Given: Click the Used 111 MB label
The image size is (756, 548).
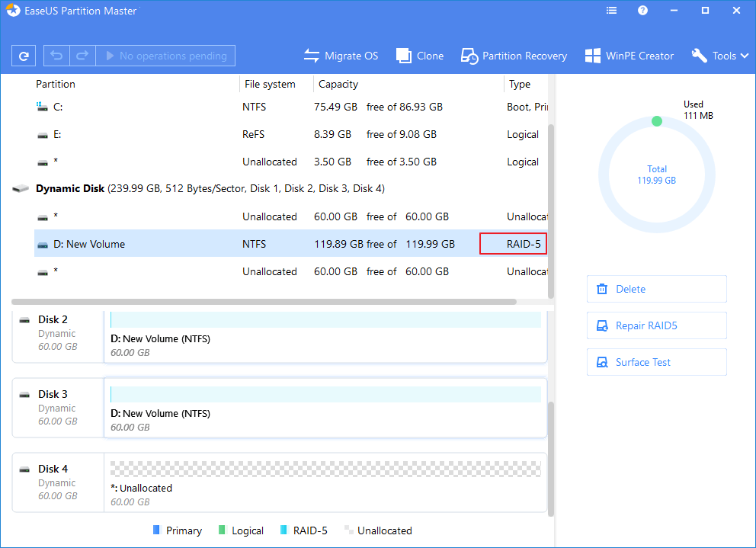Looking at the screenshot, I should (x=697, y=110).
